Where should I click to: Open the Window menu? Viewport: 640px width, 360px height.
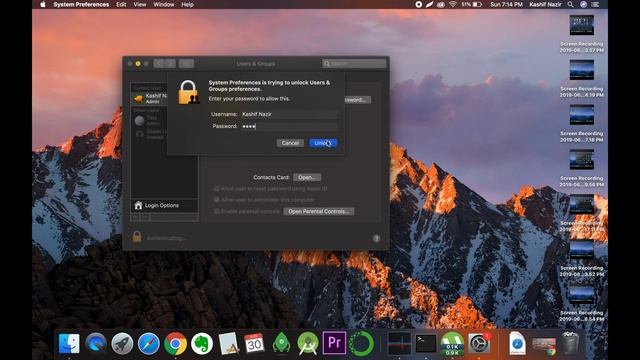pyautogui.click(x=164, y=4)
